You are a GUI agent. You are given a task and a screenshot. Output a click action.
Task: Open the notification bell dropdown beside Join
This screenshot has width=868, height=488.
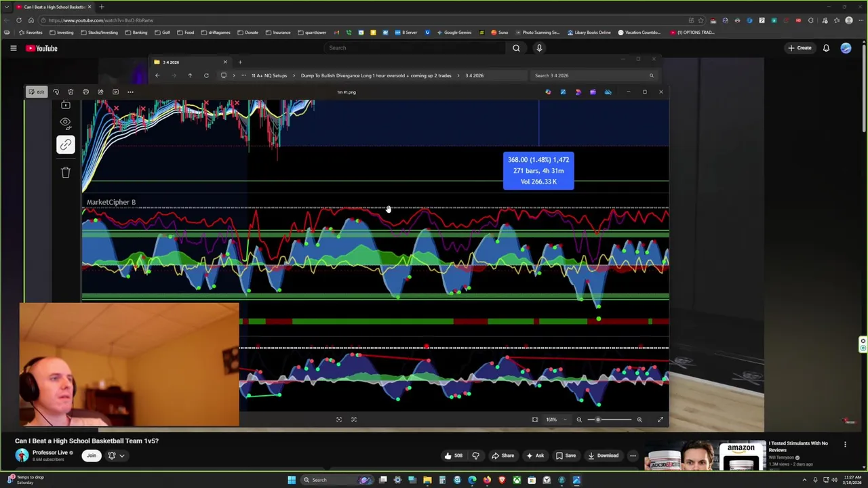116,455
